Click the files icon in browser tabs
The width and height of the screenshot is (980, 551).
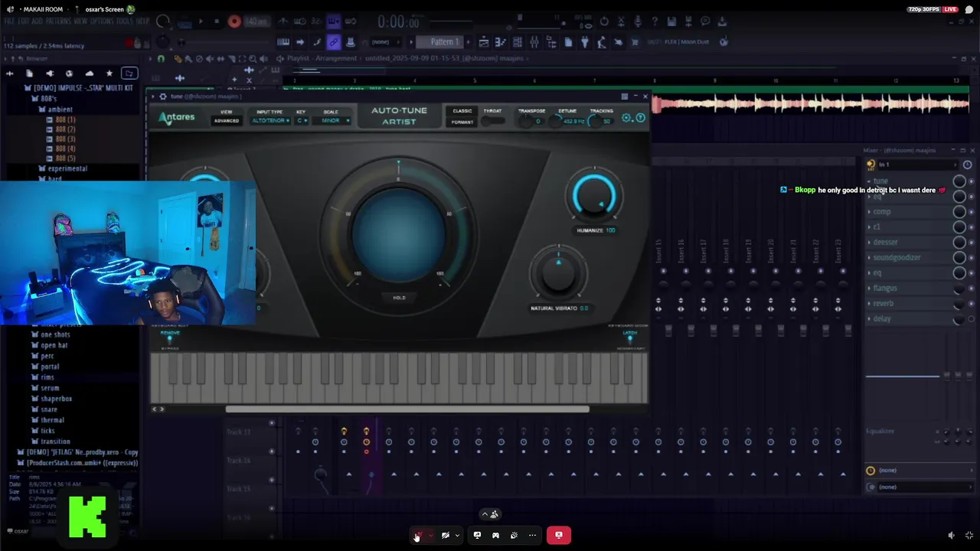[29, 73]
